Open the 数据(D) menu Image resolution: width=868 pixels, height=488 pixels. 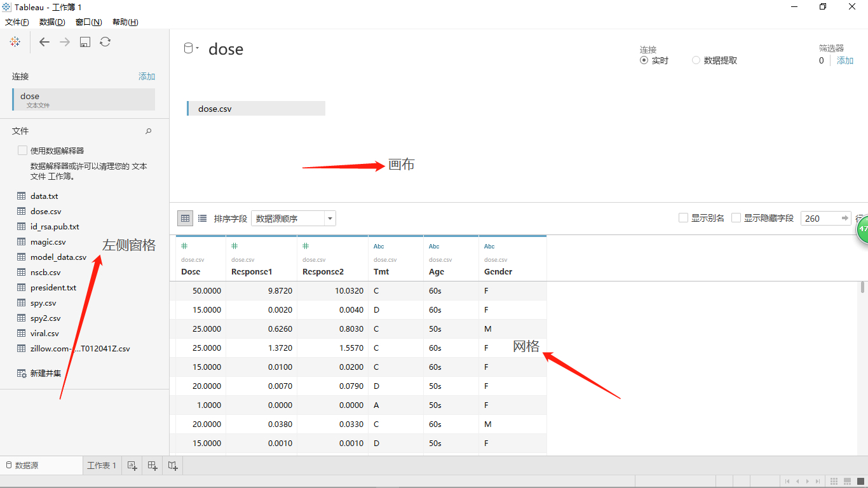point(51,22)
